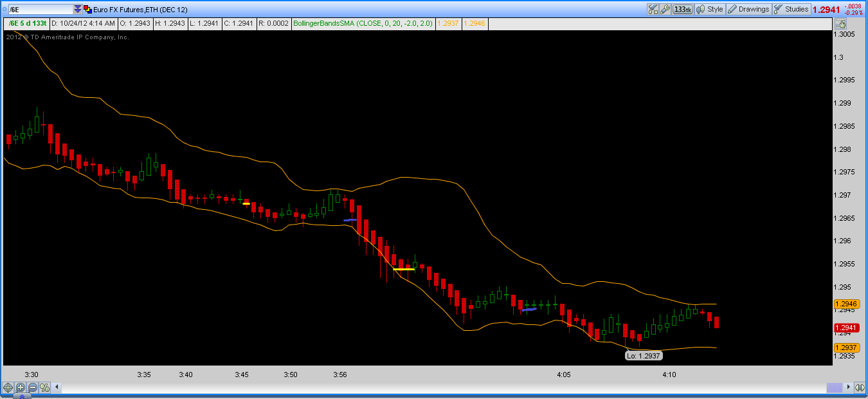
Task: Click the Lo: 1.2937 price bubble
Action: tap(644, 355)
